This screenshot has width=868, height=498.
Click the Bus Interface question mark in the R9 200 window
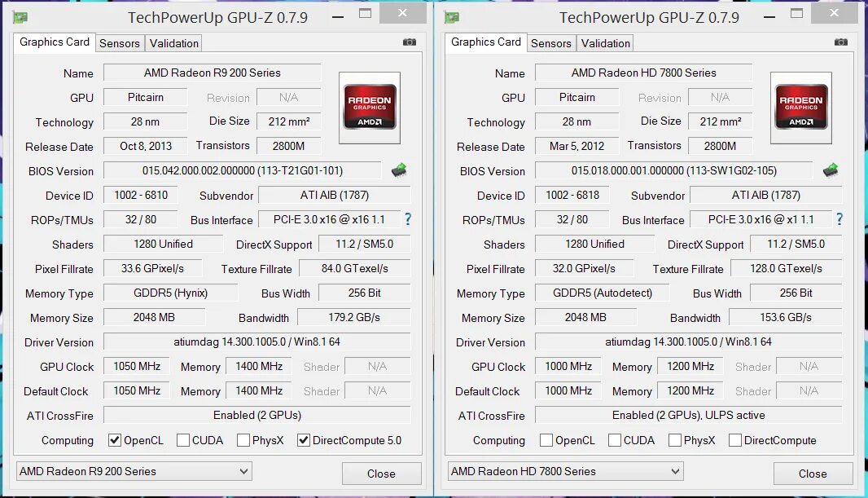point(408,219)
